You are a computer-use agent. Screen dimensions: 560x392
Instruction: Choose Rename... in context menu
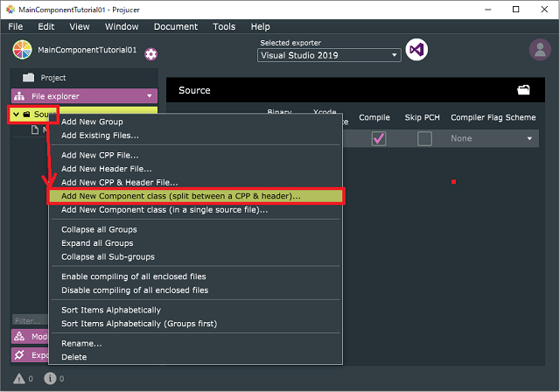pos(195,344)
